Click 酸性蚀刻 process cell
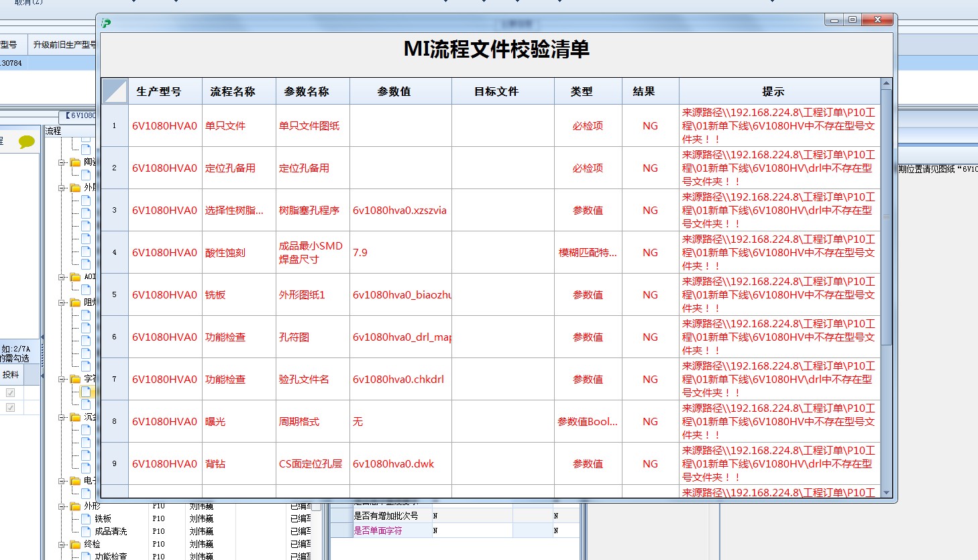This screenshot has width=978, height=560. 239,252
